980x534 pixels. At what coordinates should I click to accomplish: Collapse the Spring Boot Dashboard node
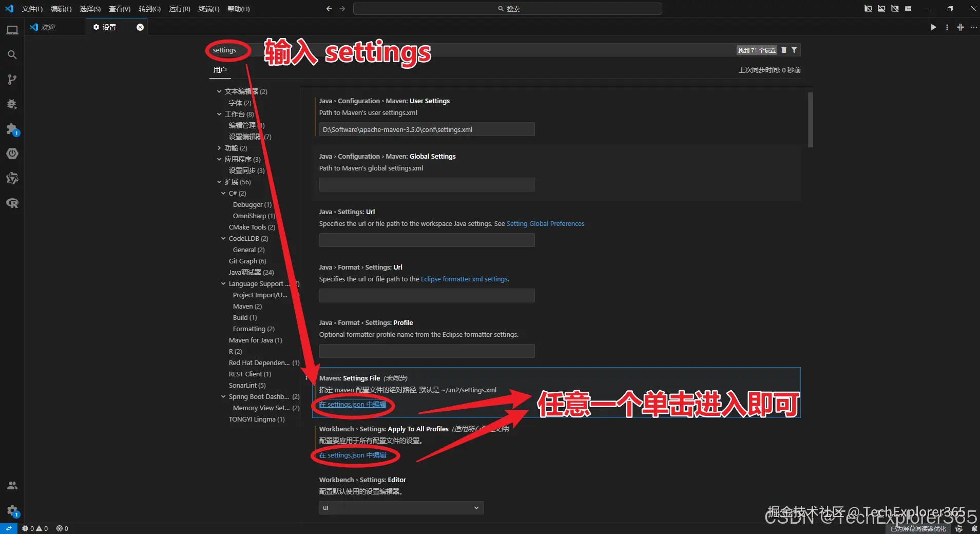pyautogui.click(x=223, y=396)
